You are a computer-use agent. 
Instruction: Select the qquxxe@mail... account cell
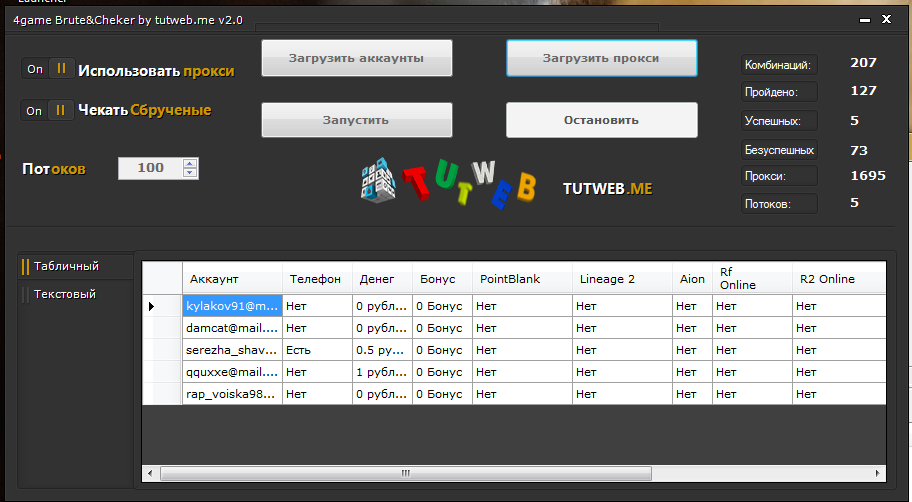click(232, 372)
